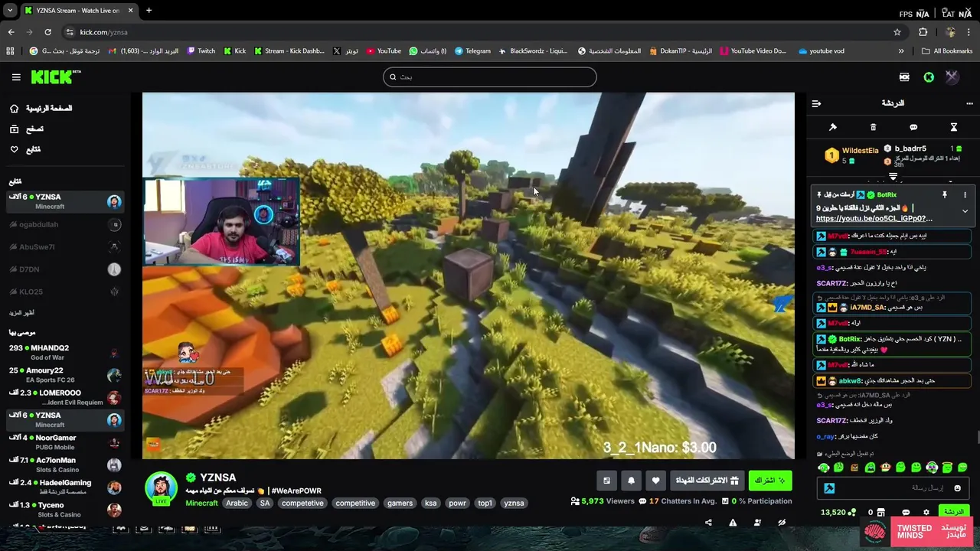This screenshot has width=980, height=551.
Task: Toggle the crossed-eye hide icon
Action: (782, 523)
